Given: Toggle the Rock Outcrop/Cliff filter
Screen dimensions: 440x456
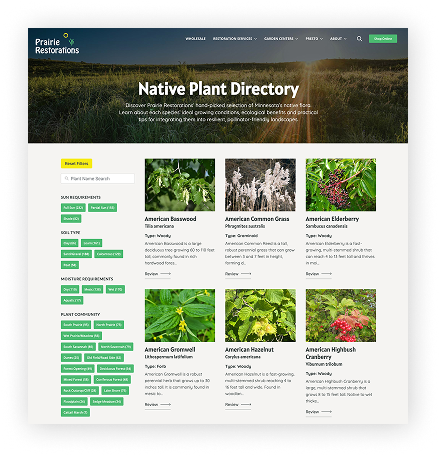Looking at the screenshot, I should click(x=80, y=390).
